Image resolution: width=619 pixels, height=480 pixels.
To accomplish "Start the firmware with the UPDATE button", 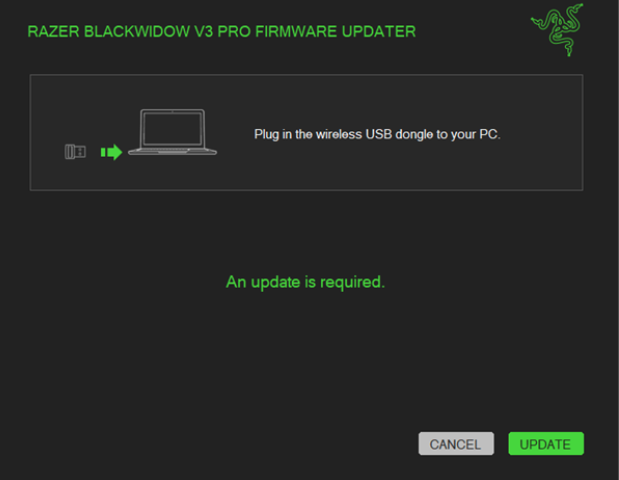I will pyautogui.click(x=546, y=443).
